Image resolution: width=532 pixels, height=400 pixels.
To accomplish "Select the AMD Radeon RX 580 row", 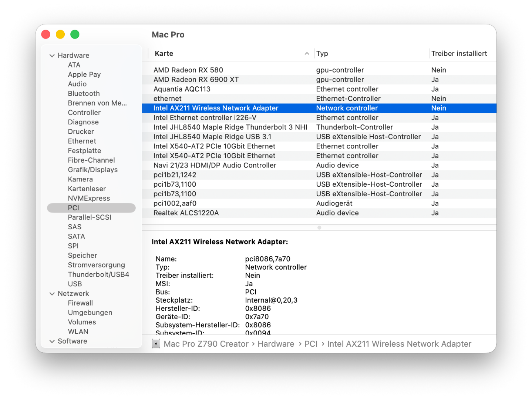I will [319, 70].
